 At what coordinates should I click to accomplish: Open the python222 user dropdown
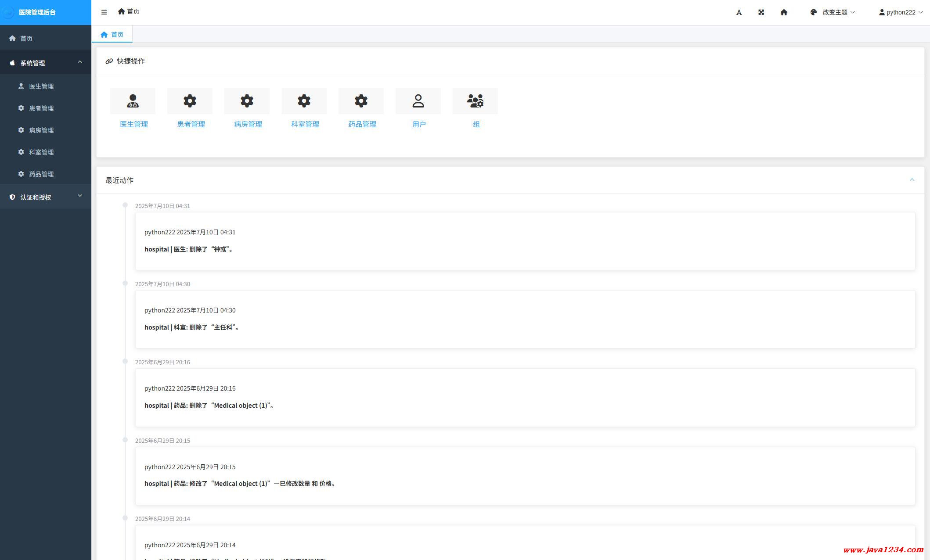click(x=901, y=12)
